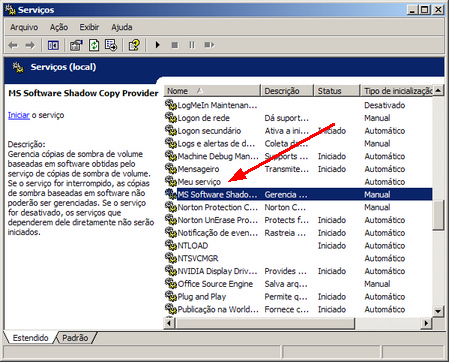Image resolution: width=449 pixels, height=362 pixels.
Task: Click the Protects f... description cell
Action: tap(286, 220)
